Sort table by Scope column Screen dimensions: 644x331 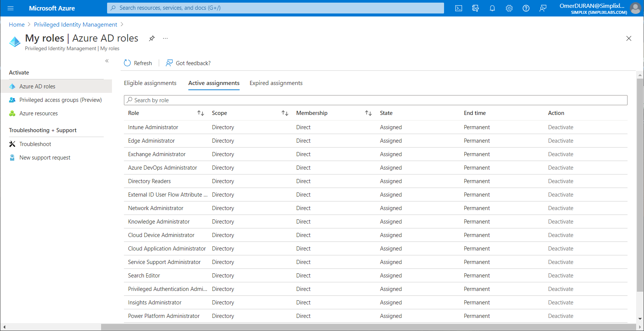285,113
